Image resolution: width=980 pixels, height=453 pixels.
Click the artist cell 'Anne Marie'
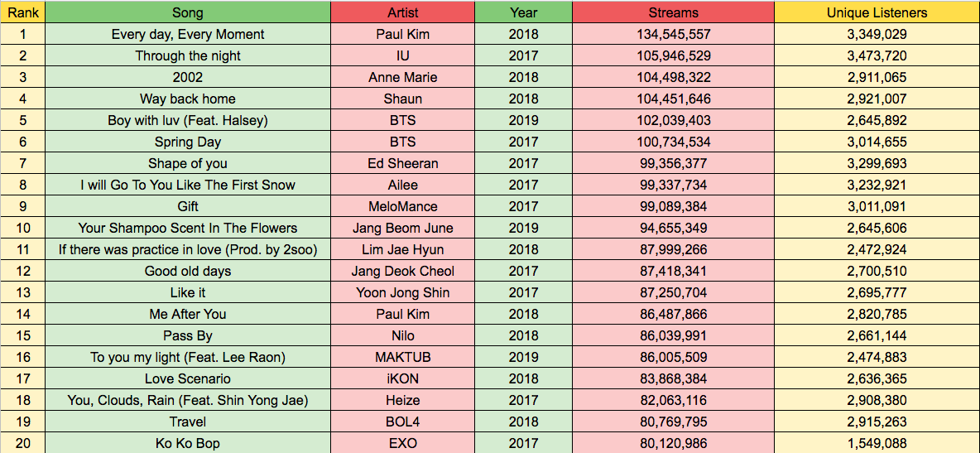403,77
